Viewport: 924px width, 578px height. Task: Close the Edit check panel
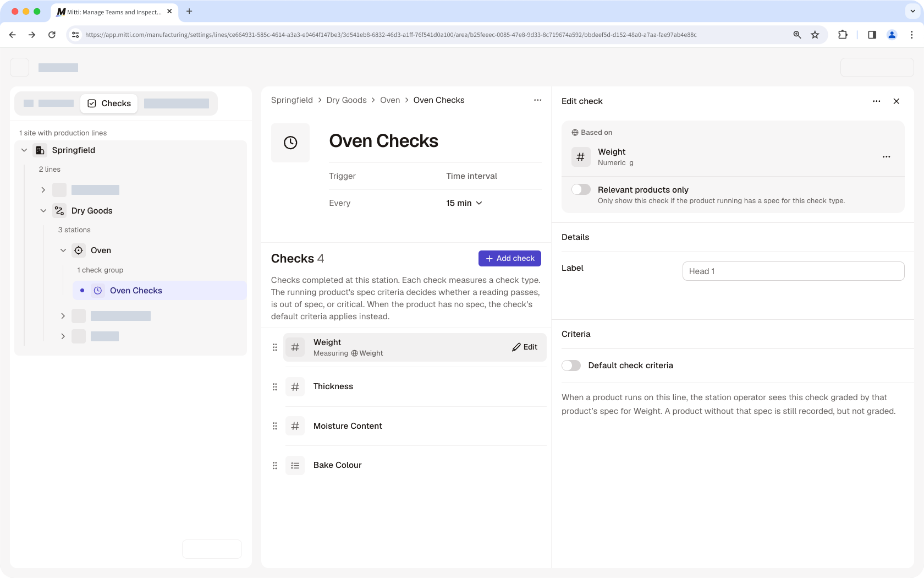pyautogui.click(x=897, y=101)
